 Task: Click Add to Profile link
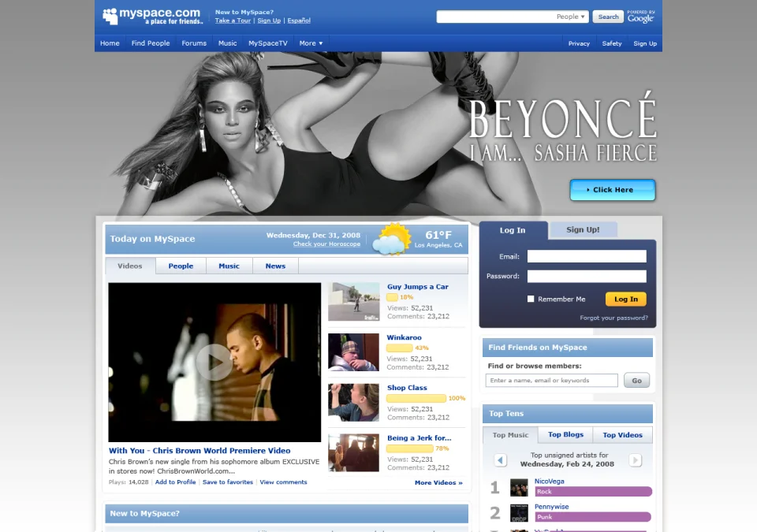coord(175,482)
